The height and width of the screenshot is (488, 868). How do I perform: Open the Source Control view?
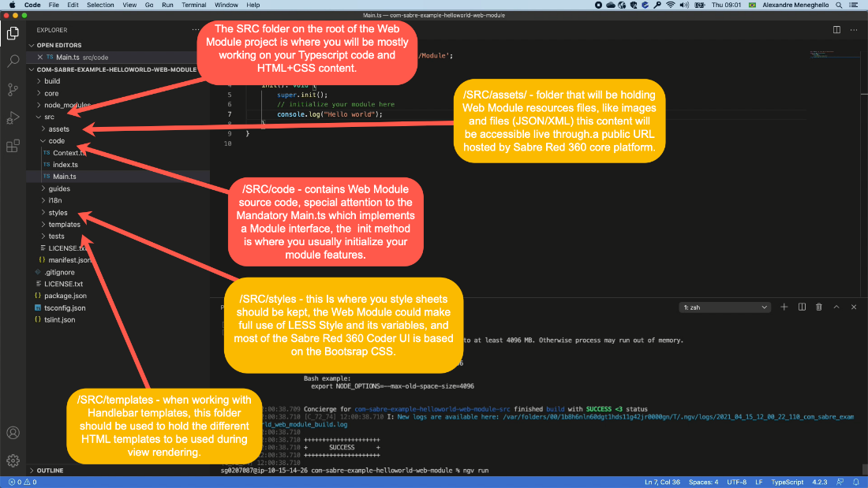pos(13,89)
